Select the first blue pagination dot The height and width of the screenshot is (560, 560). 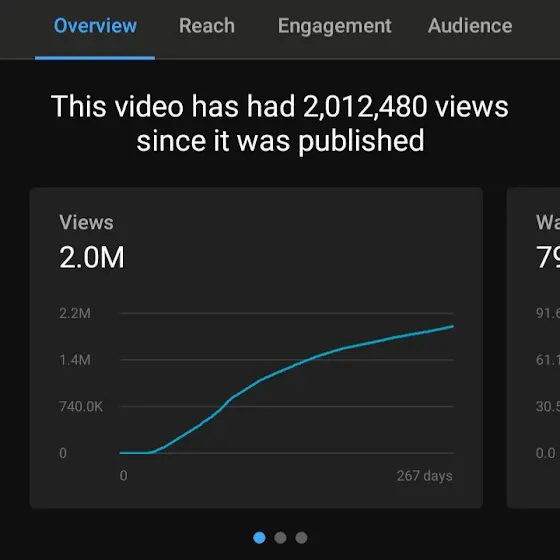[259, 538]
